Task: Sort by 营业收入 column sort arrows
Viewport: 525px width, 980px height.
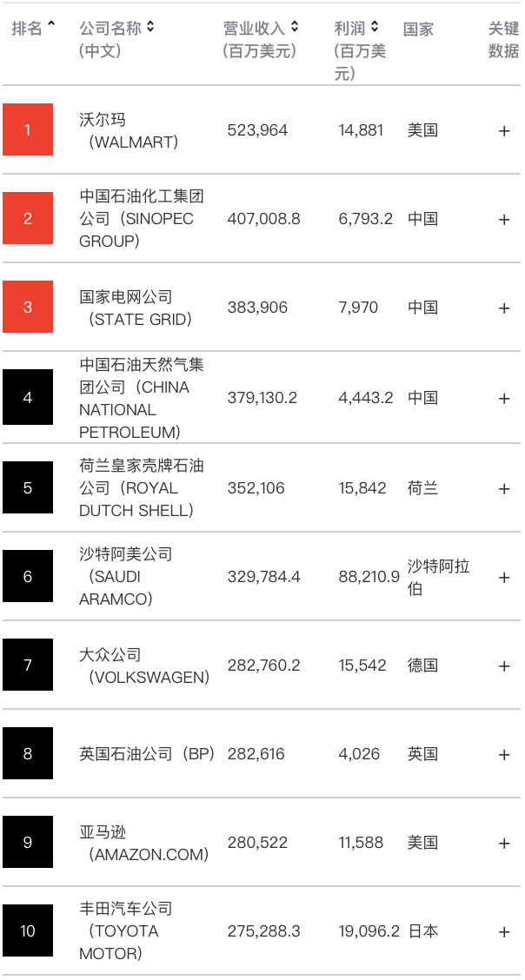Action: point(295,27)
